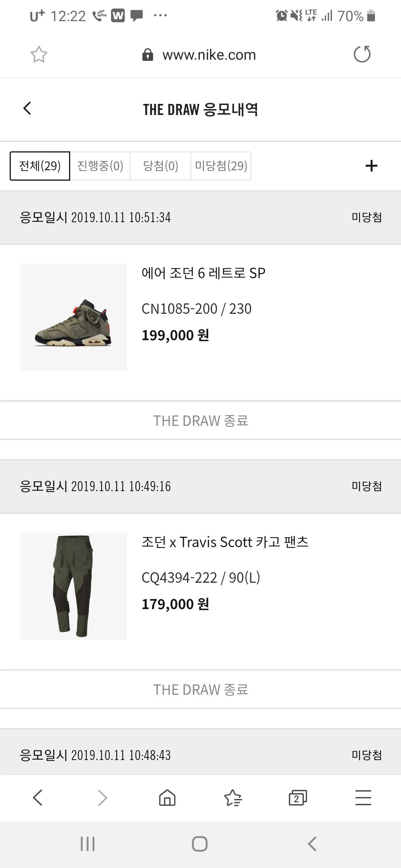401x868 pixels.
Task: Select the 전체(29) tab
Action: click(40, 166)
